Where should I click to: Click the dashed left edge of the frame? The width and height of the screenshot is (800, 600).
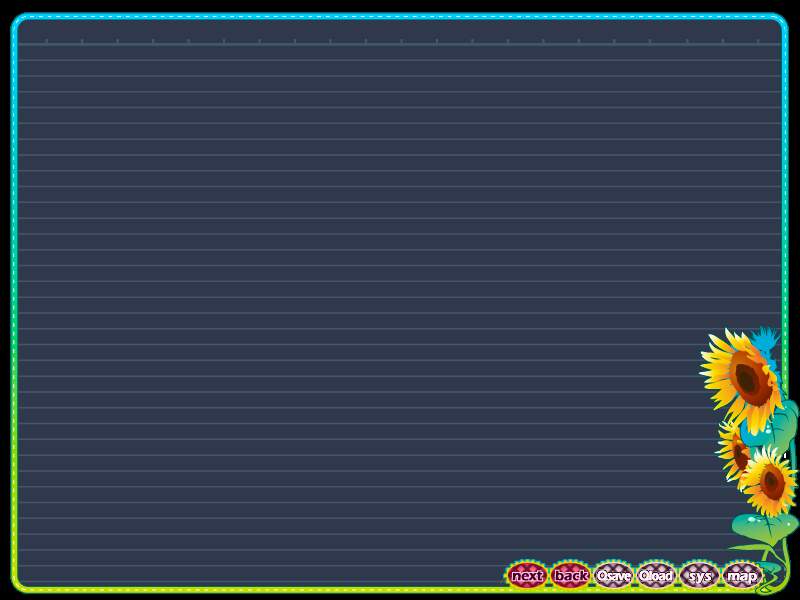15,300
